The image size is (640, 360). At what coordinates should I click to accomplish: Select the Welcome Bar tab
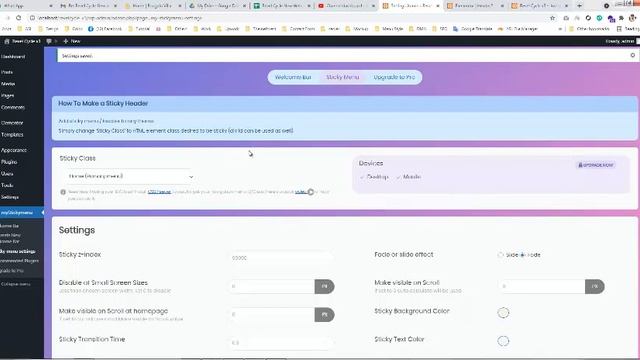(x=293, y=77)
